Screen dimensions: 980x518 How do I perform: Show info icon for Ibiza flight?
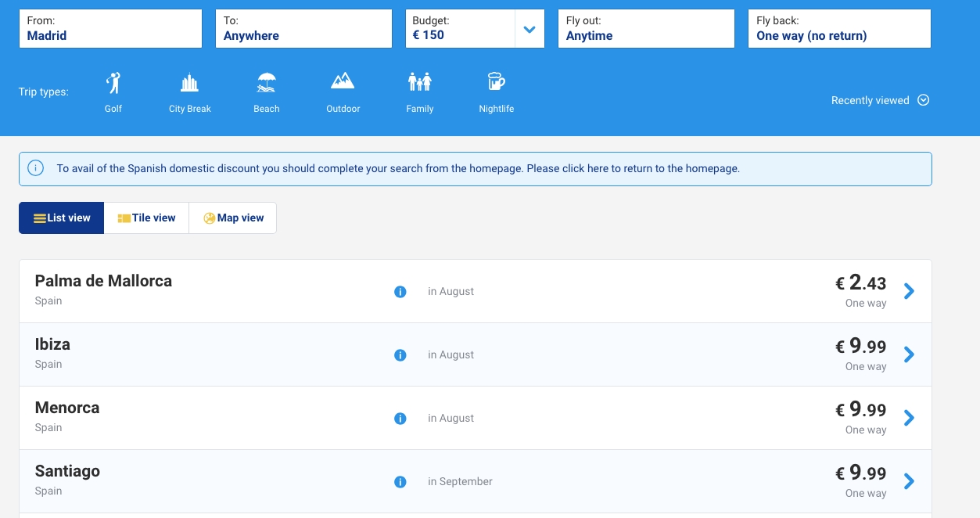point(400,355)
